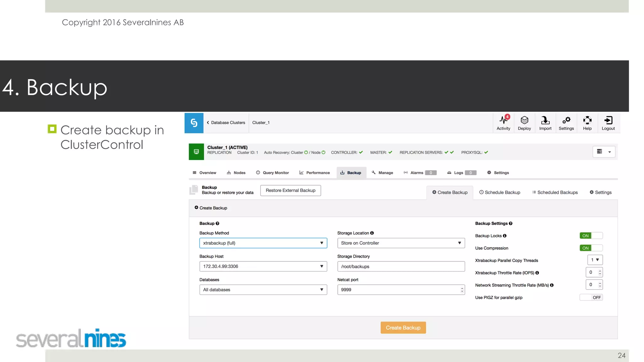Image resolution: width=644 pixels, height=362 pixels.
Task: Expand the Storage Location dropdown
Action: 401,243
